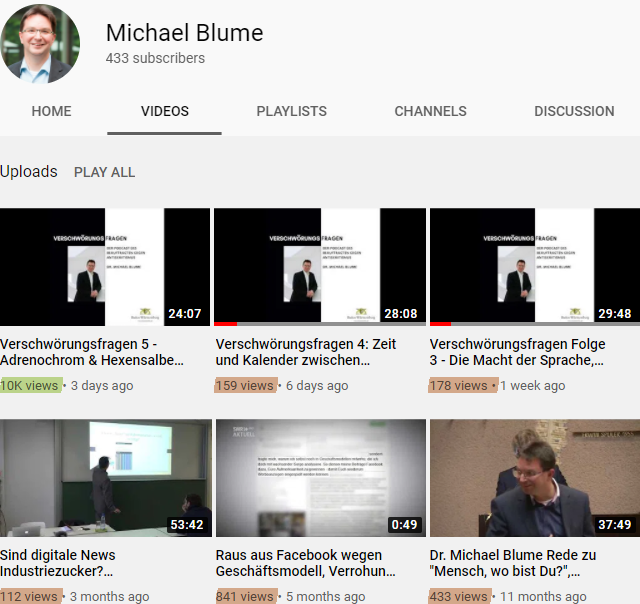This screenshot has width=640, height=604.
Task: Open the 28:08 Verschwörungsfragen 4 thumbnail
Action: (320, 267)
